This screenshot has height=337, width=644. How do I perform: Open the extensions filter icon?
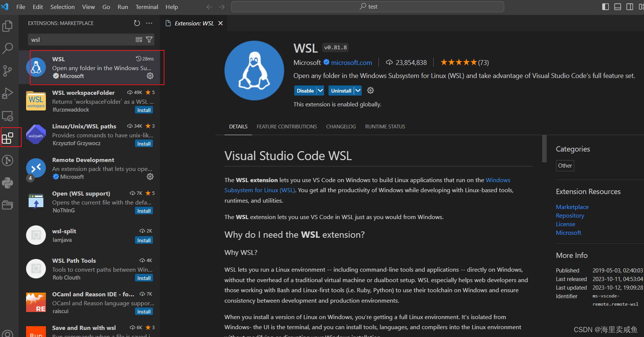(x=149, y=39)
